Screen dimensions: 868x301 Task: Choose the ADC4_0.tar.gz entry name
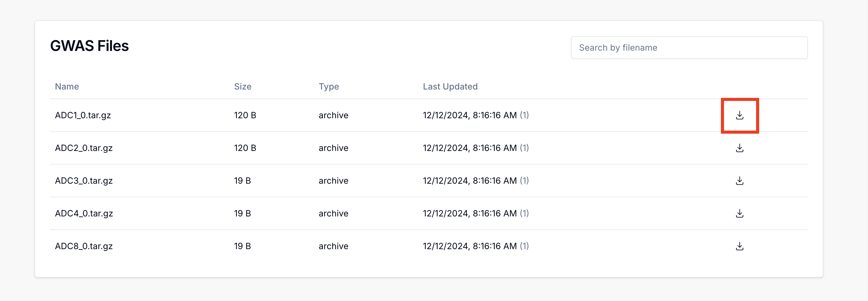(x=84, y=214)
